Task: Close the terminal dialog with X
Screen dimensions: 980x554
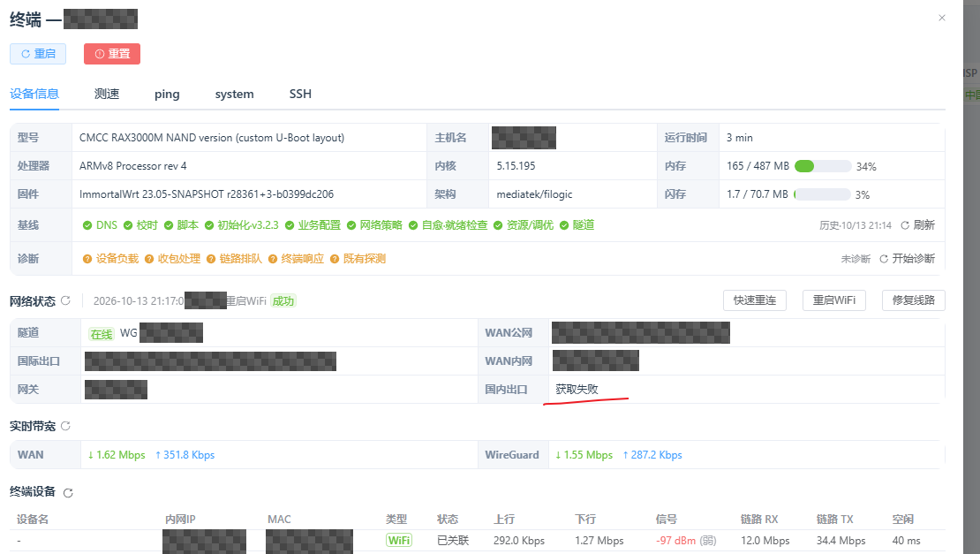Action: [x=942, y=18]
